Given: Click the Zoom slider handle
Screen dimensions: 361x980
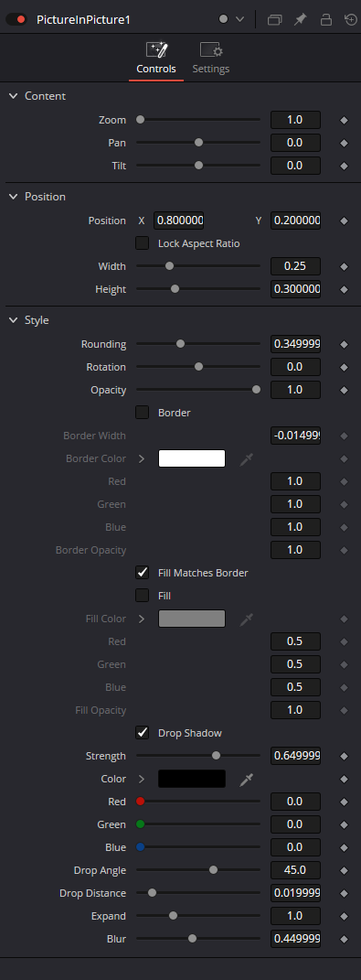Looking at the screenshot, I should tap(140, 119).
